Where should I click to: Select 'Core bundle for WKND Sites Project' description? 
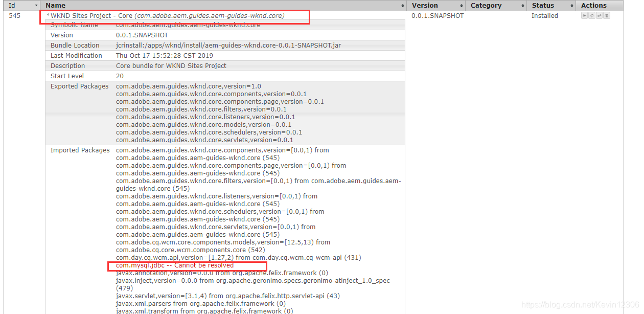[x=171, y=66]
